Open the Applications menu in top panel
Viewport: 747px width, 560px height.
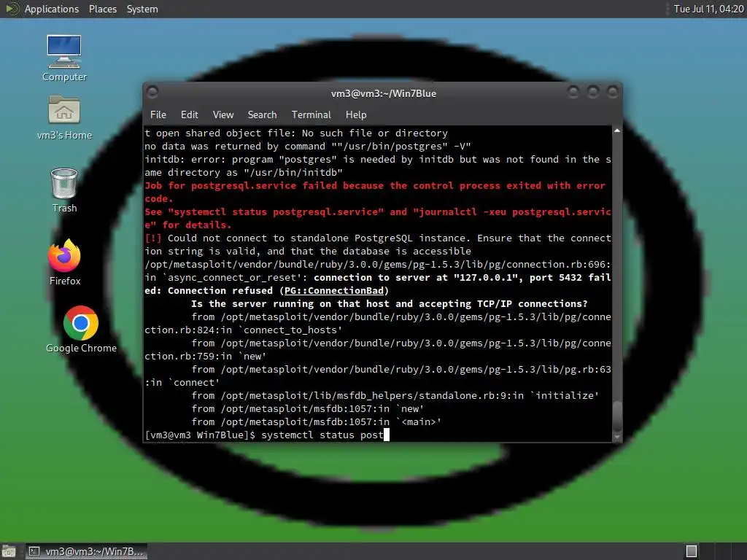click(x=52, y=9)
